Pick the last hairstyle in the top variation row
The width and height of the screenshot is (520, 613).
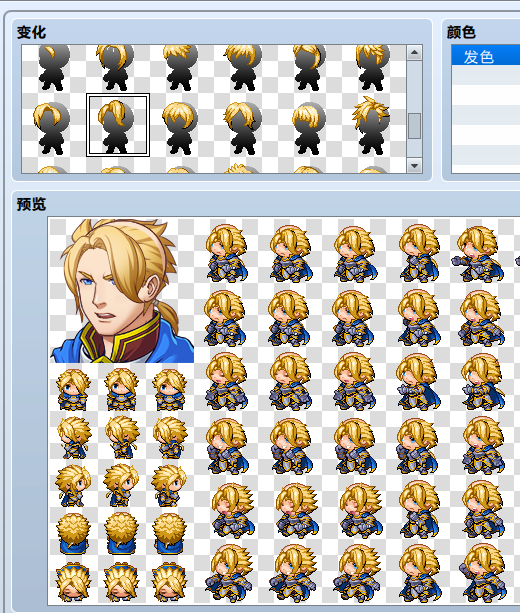[374, 69]
